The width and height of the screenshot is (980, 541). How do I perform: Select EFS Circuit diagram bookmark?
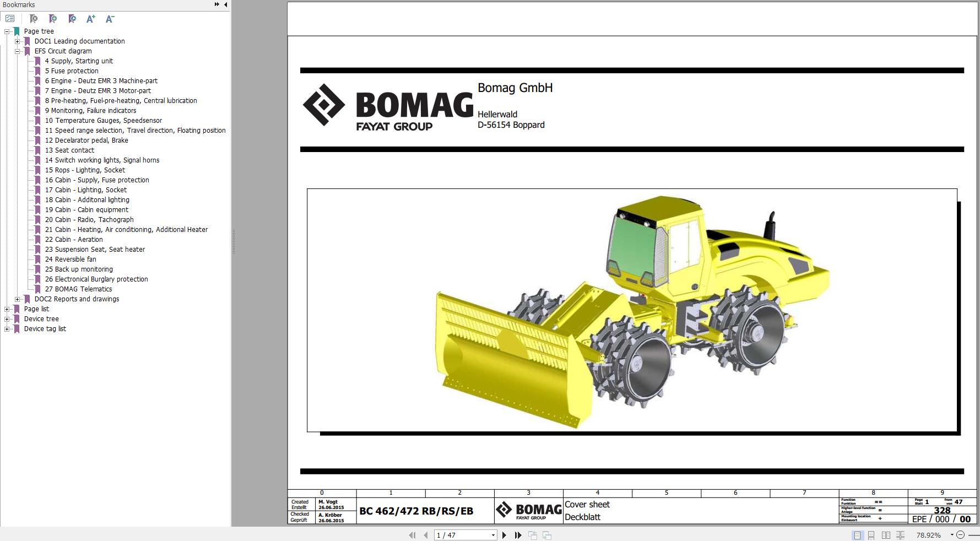click(63, 51)
